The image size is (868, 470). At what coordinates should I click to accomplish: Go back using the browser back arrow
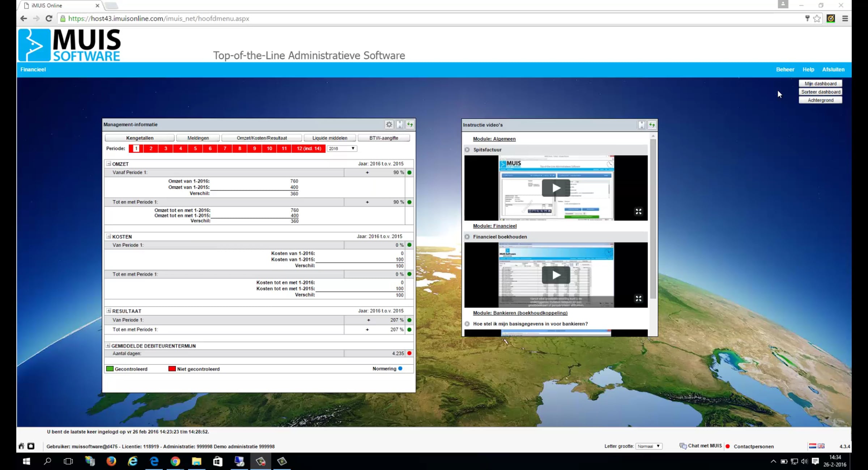click(x=24, y=18)
